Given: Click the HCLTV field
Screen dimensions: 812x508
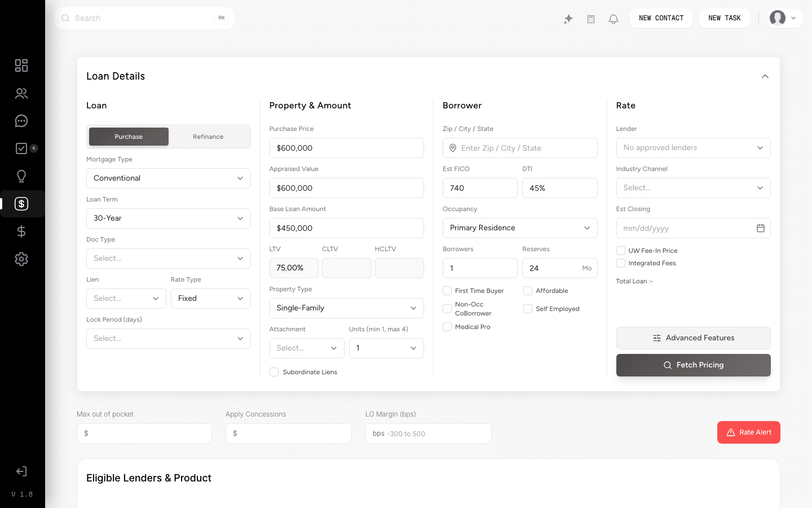Looking at the screenshot, I should 399,268.
